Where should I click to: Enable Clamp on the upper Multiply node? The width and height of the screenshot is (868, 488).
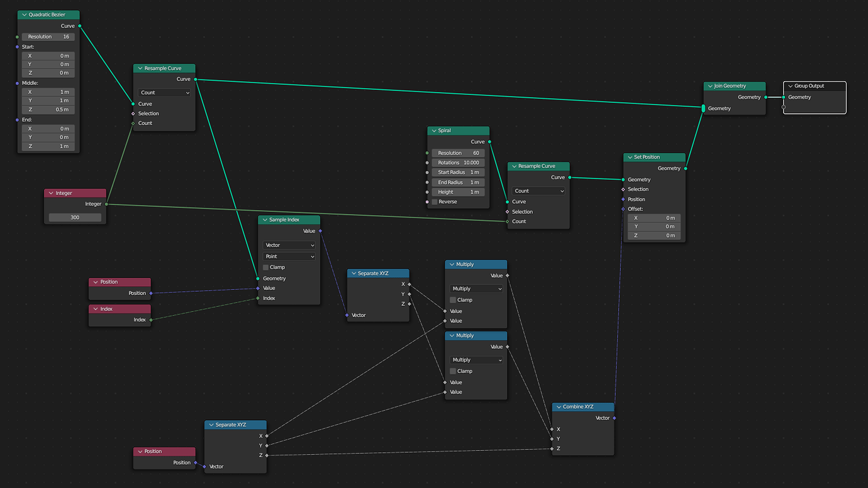click(x=453, y=300)
